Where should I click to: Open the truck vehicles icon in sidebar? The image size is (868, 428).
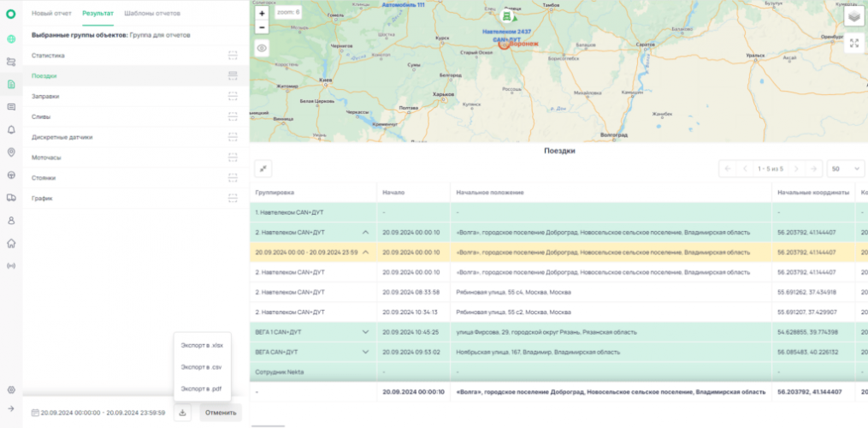point(11,198)
